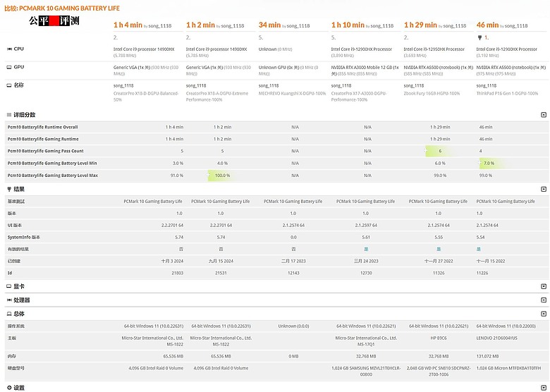This screenshot has width=550, height=392.
Task: Click Id value 21803
Action: [x=177, y=273]
